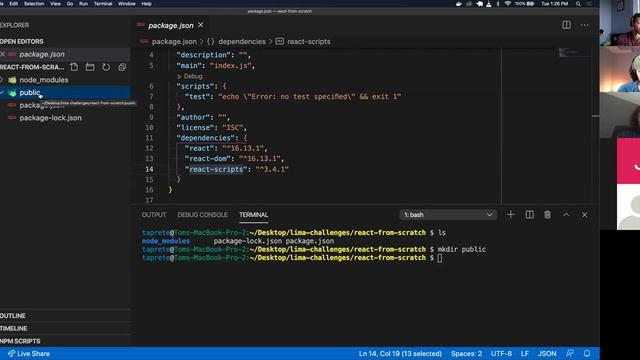
Task: Select the package.json editor tab
Action: [x=171, y=25]
